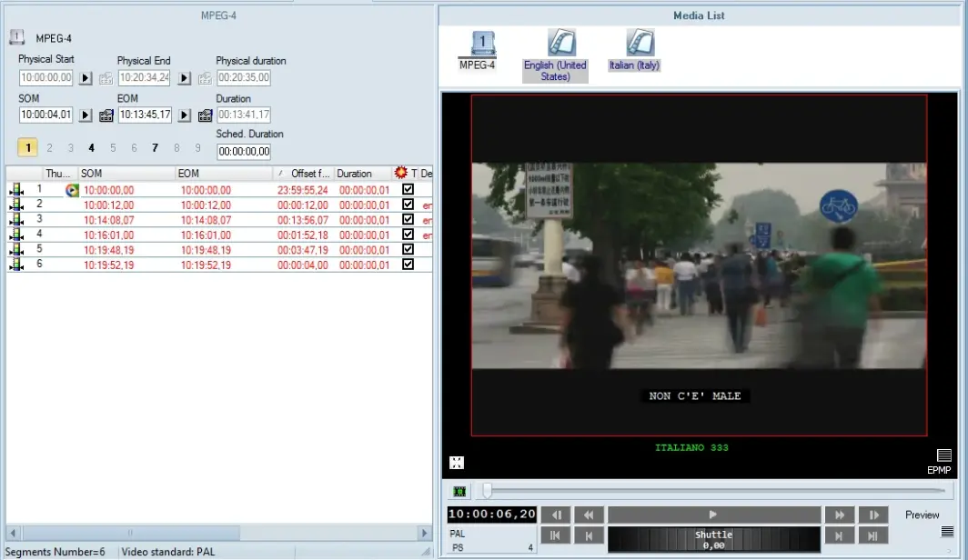Toggle the checkbox in segment 3 row
The width and height of the screenshot is (968, 560).
408,219
